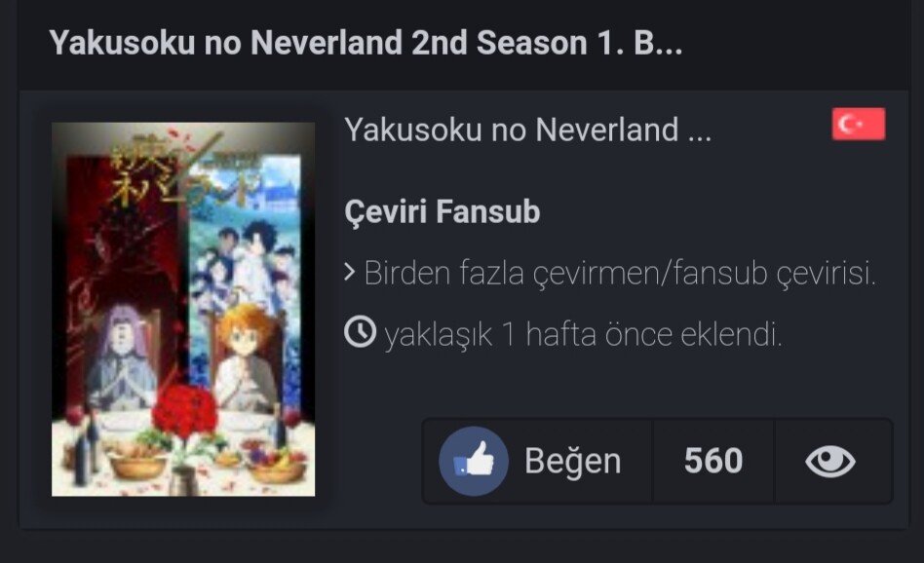Click the clock icon beside the added time

click(x=360, y=331)
